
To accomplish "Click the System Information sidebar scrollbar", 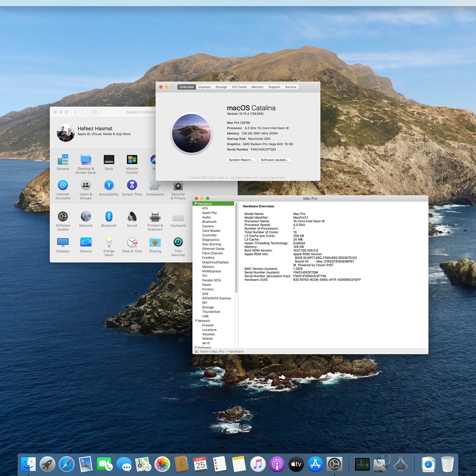I will point(236,248).
